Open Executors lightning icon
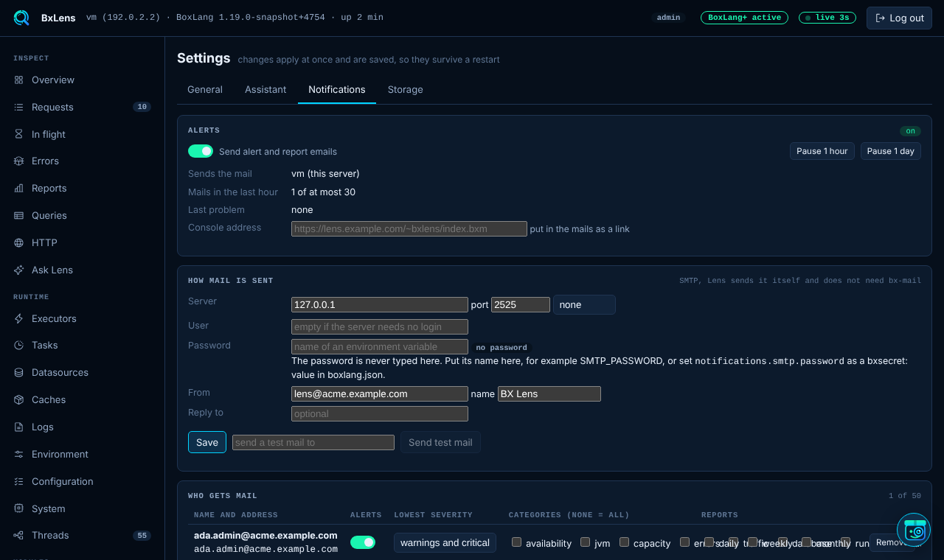 pyautogui.click(x=19, y=318)
